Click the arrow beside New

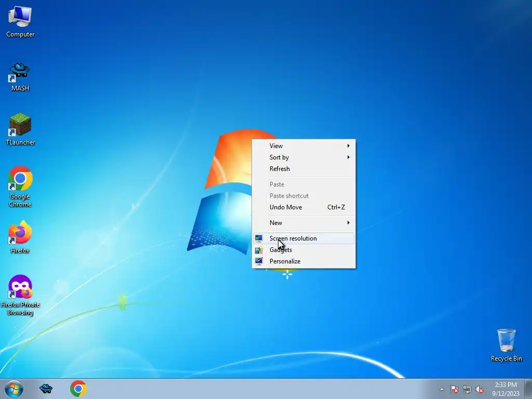[348, 223]
